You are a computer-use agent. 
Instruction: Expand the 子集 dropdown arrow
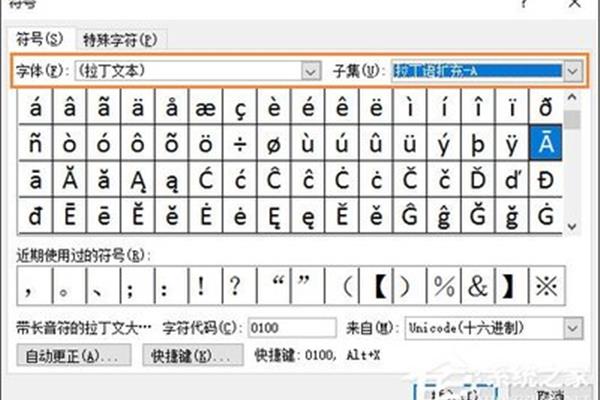[x=572, y=71]
